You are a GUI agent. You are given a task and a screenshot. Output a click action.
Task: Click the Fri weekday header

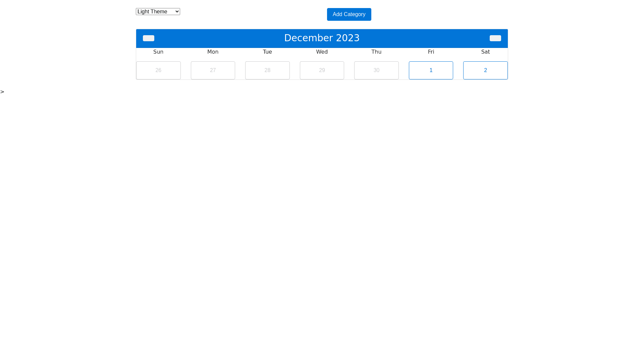pyautogui.click(x=431, y=52)
